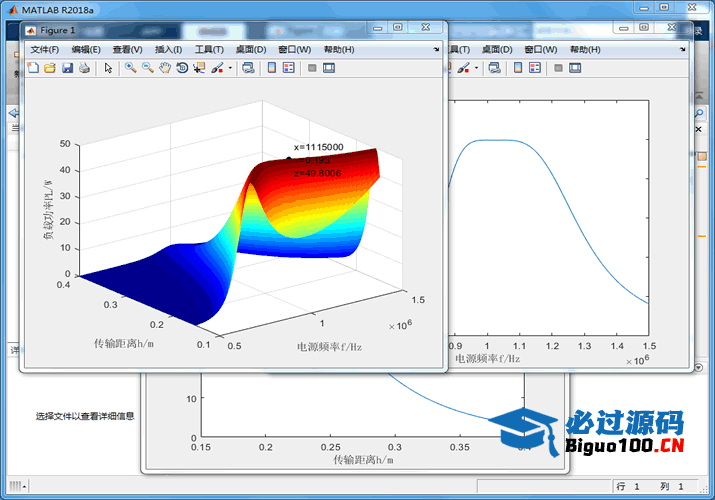Screen dimensions: 715x500
Task: Click Show Plot Tools button in Figure 1
Action: [x=329, y=68]
